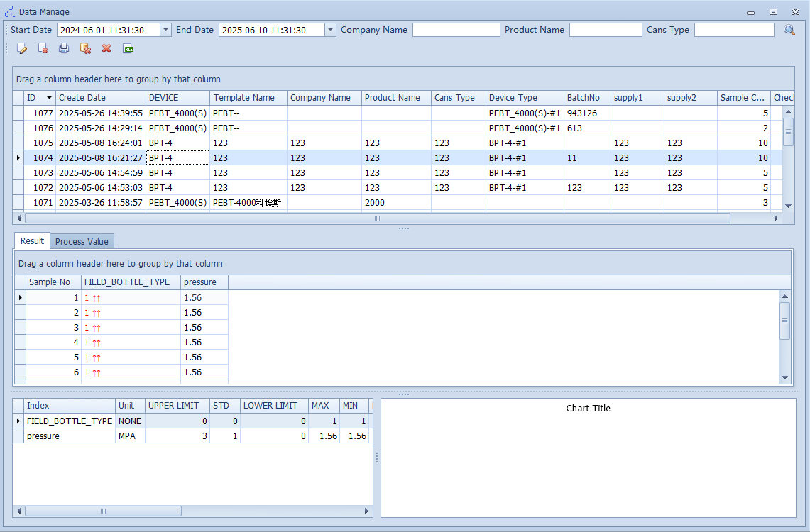Screen dimensions: 810x532
Task: Click the down arrow of Result grid scrollbar
Action: (784, 377)
